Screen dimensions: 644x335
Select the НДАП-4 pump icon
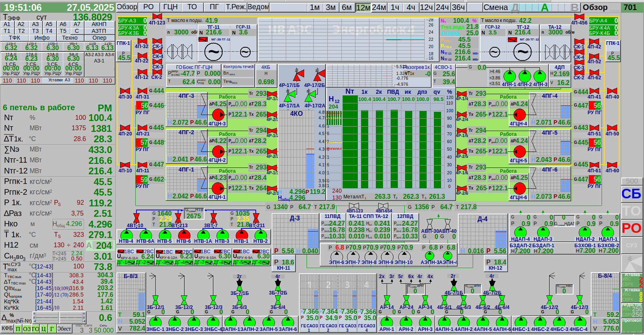pyautogui.click(x=520, y=232)
